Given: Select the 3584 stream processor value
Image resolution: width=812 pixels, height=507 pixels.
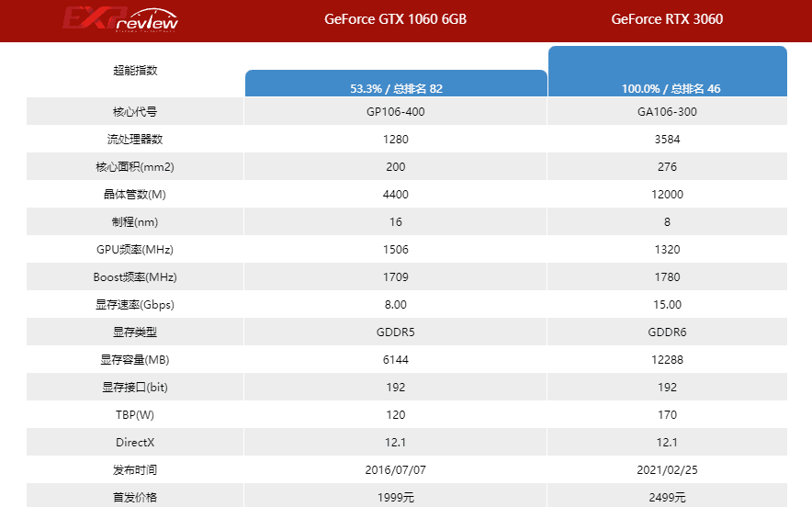Looking at the screenshot, I should [x=667, y=139].
